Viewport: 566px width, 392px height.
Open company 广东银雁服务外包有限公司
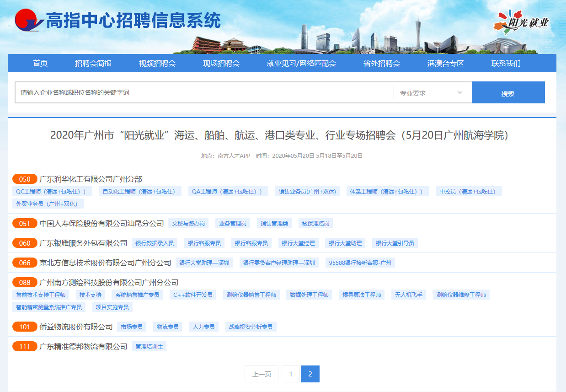[84, 243]
